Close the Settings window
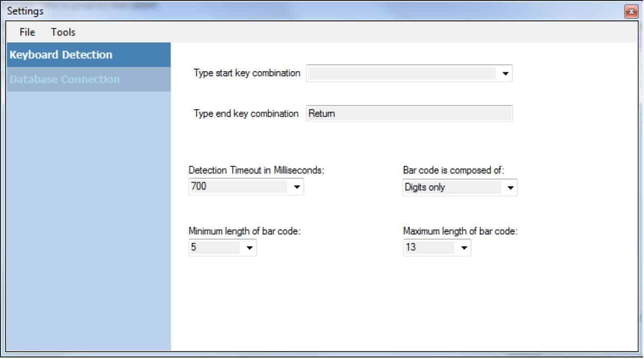 pyautogui.click(x=632, y=11)
